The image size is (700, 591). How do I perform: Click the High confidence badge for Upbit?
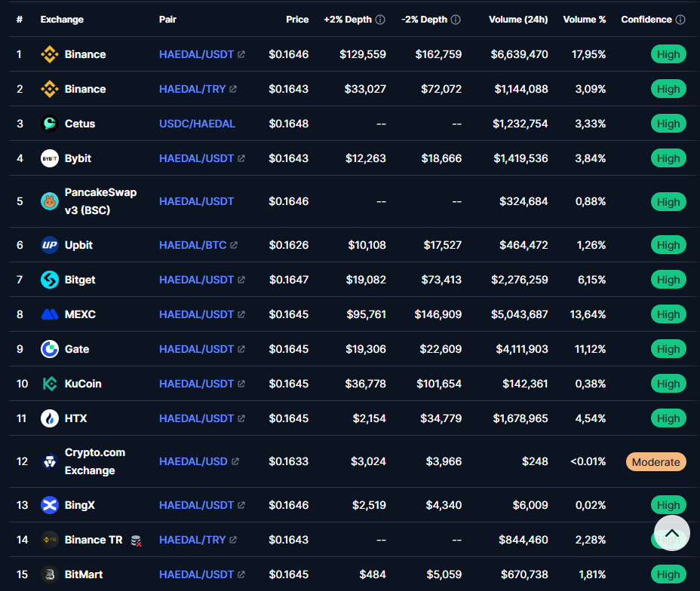coord(668,245)
